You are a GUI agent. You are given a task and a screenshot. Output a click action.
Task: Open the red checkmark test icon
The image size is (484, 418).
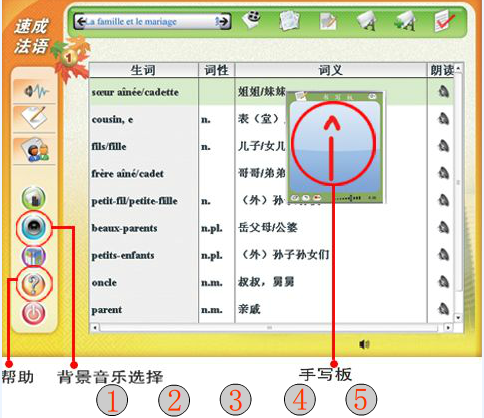[x=445, y=20]
